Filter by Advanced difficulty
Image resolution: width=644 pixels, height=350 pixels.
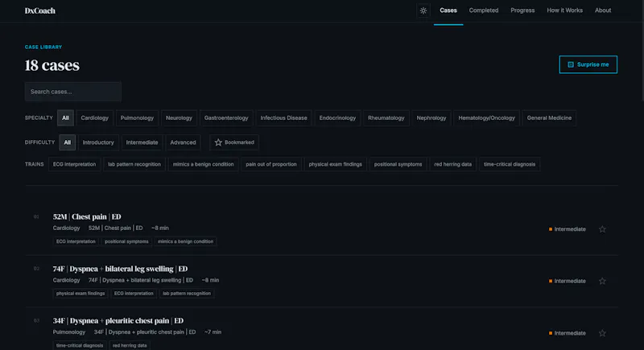[x=183, y=142]
